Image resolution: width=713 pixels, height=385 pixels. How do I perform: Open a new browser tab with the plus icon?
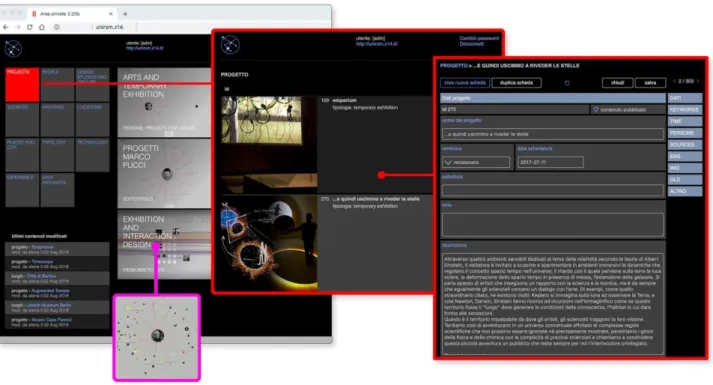125,14
